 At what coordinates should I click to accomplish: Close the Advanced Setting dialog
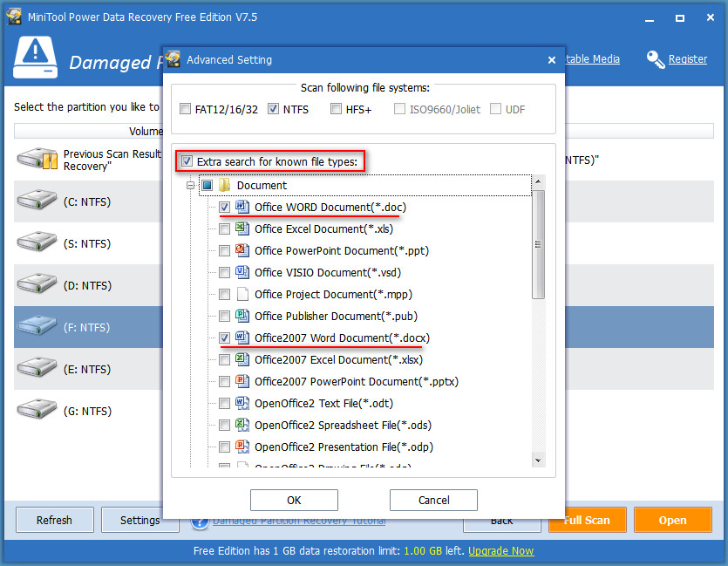pos(552,60)
